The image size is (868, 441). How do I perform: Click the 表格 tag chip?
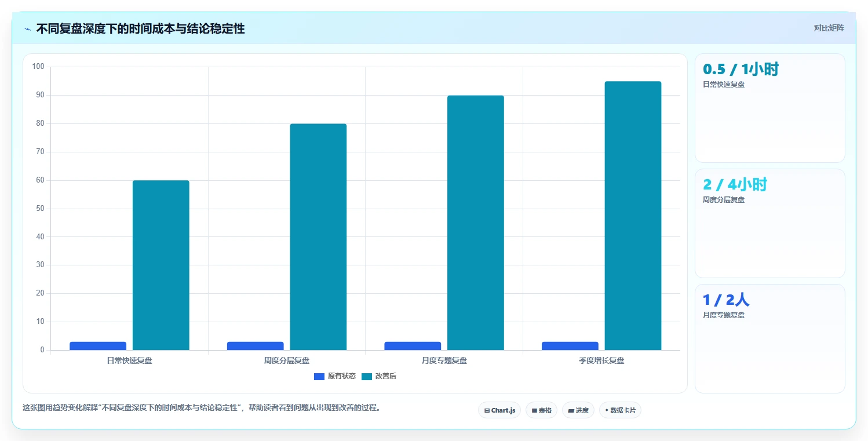pos(541,410)
